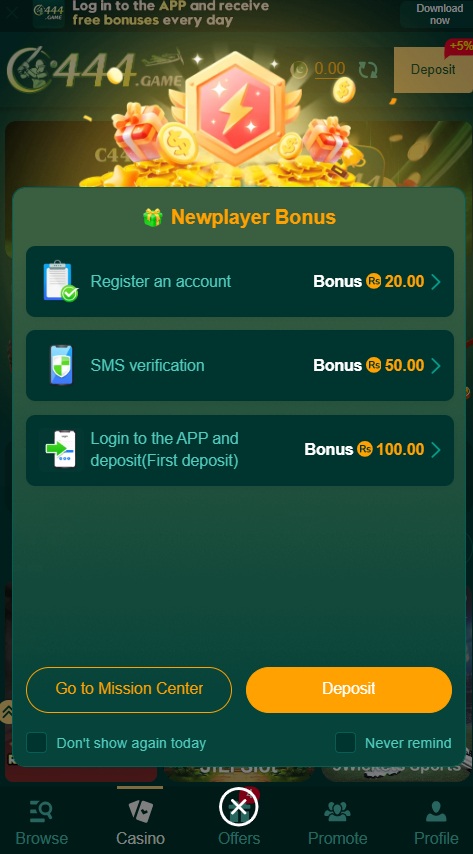Click the balance refresh arrows icon
Screen dimensions: 473x854
click(368, 70)
